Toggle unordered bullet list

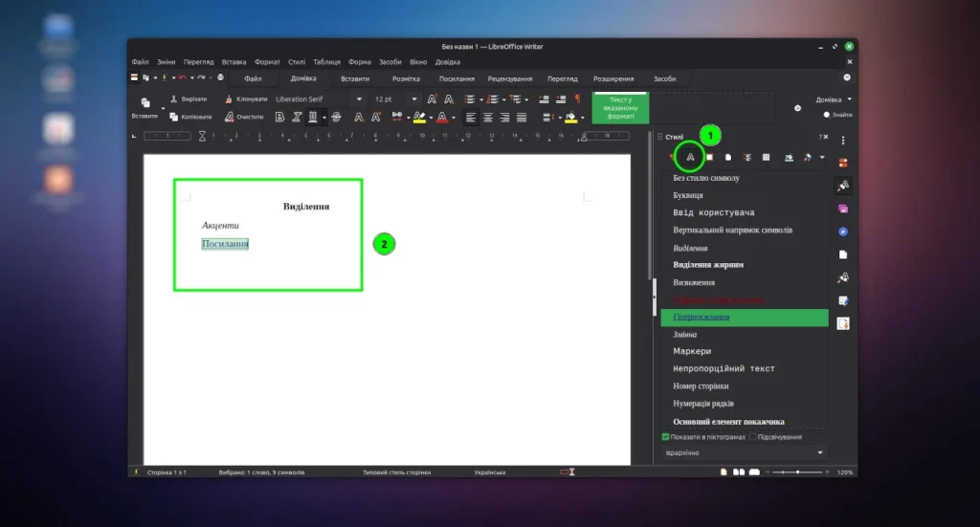click(470, 99)
